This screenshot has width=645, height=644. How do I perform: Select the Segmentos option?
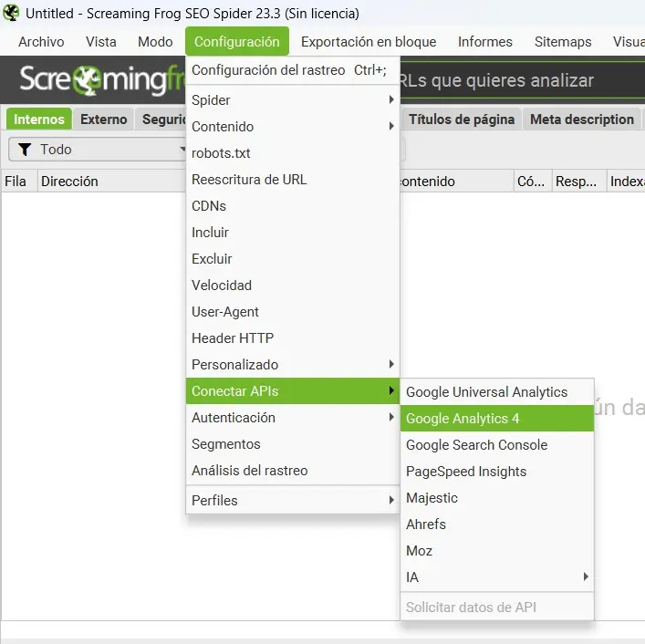pos(293,444)
